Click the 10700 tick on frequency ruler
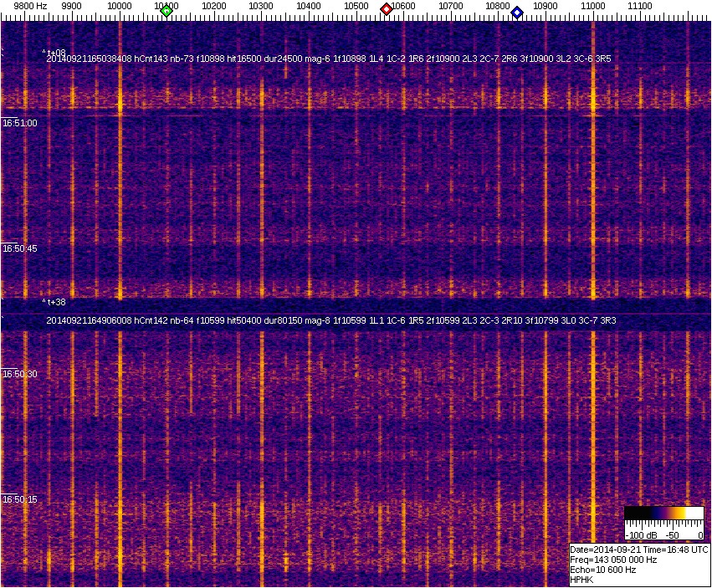Image resolution: width=712 pixels, height=588 pixels. 451,6
